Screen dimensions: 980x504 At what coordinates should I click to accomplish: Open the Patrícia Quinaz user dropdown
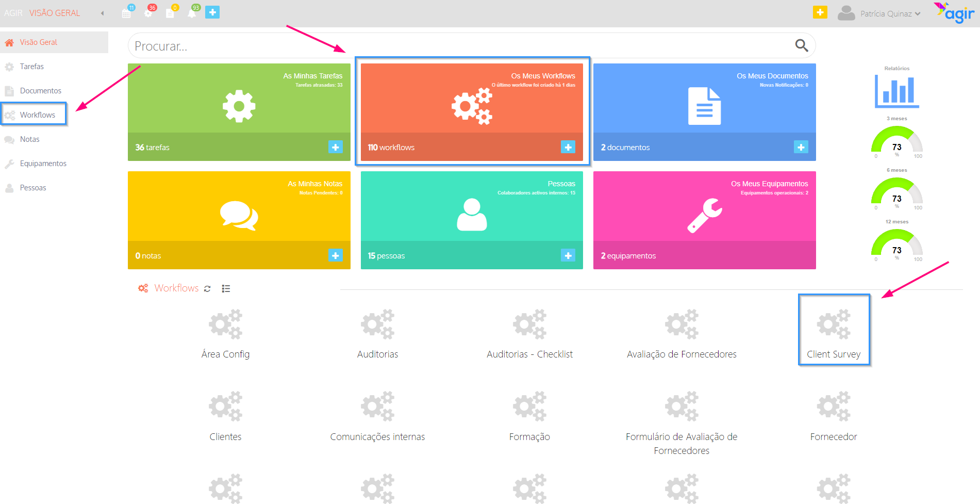(879, 13)
